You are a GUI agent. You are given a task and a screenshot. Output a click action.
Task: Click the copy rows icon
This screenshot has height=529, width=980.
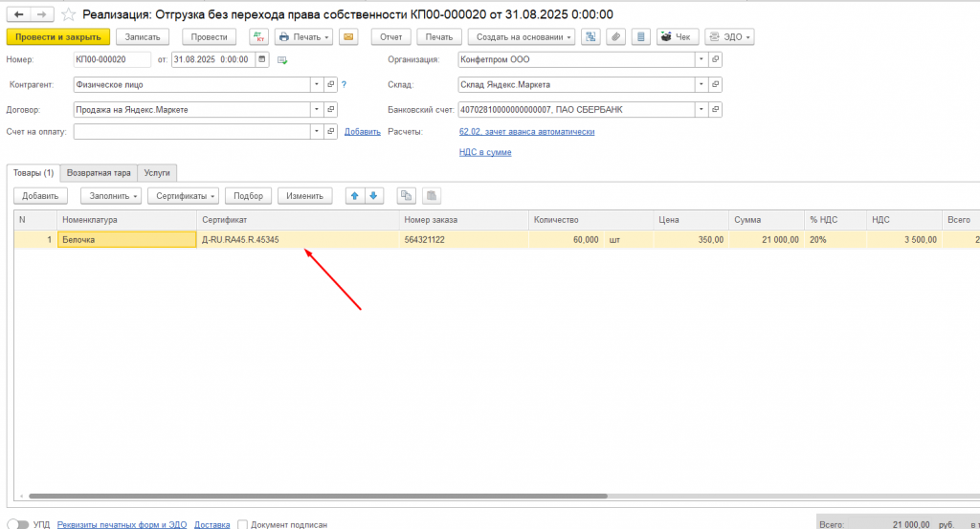coord(406,195)
